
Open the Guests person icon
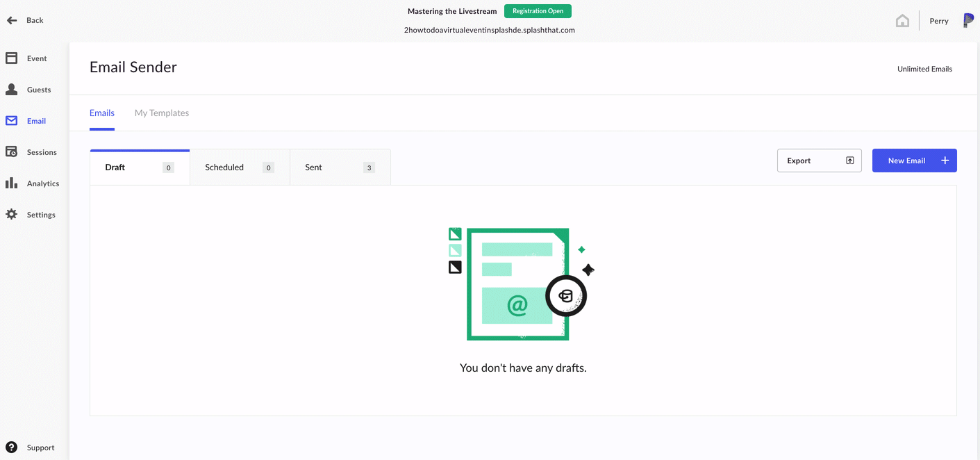click(12, 90)
